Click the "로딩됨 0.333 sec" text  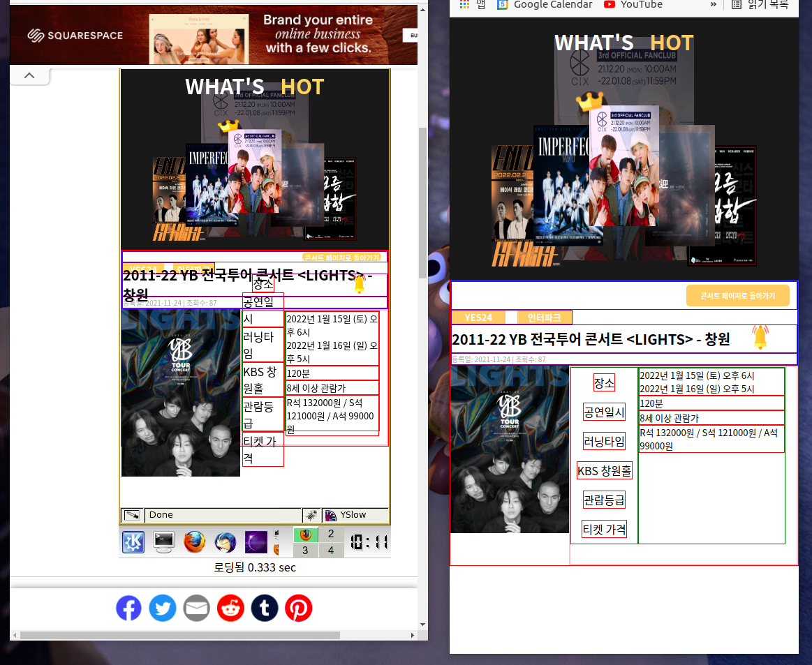(x=255, y=568)
